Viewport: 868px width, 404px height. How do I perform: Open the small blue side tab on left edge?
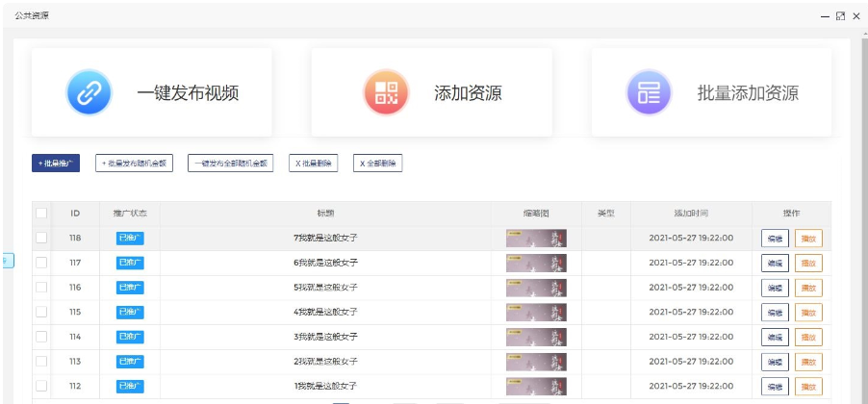[x=8, y=260]
